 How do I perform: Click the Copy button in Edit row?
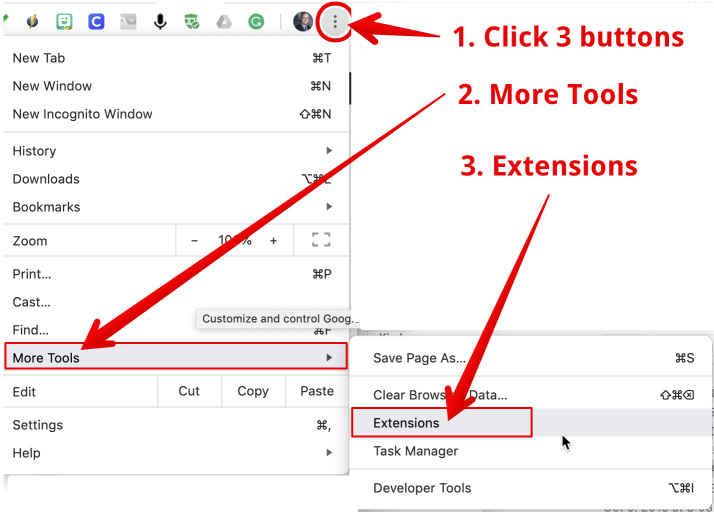[253, 391]
